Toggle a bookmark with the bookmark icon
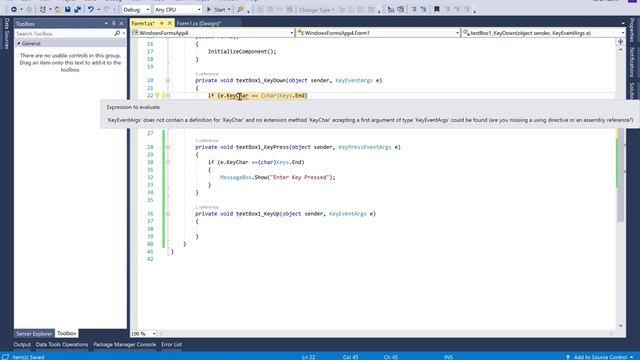The width and height of the screenshot is (640, 360). click(x=437, y=9)
